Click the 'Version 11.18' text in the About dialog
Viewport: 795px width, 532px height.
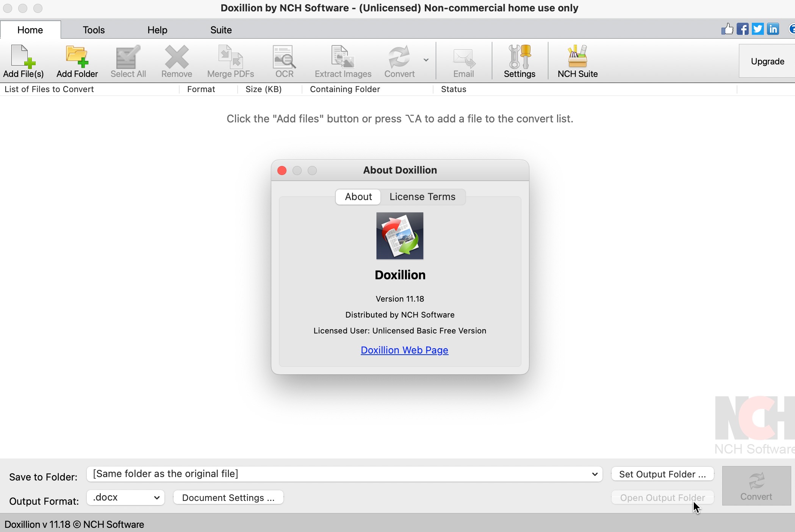click(x=400, y=299)
